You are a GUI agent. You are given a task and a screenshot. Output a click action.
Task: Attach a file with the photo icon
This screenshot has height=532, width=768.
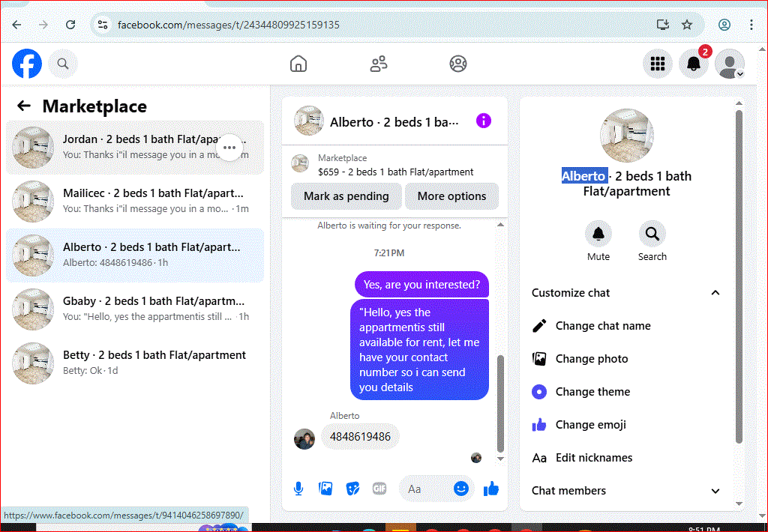click(x=325, y=489)
